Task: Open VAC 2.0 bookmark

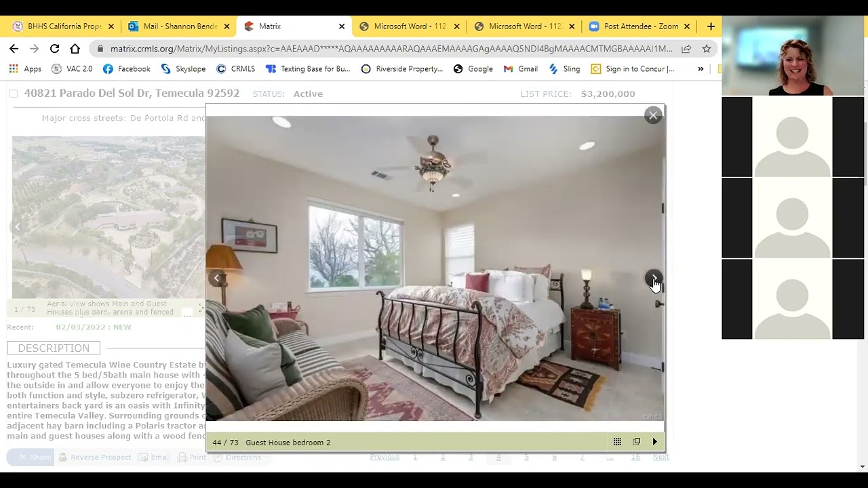Action: 72,68
